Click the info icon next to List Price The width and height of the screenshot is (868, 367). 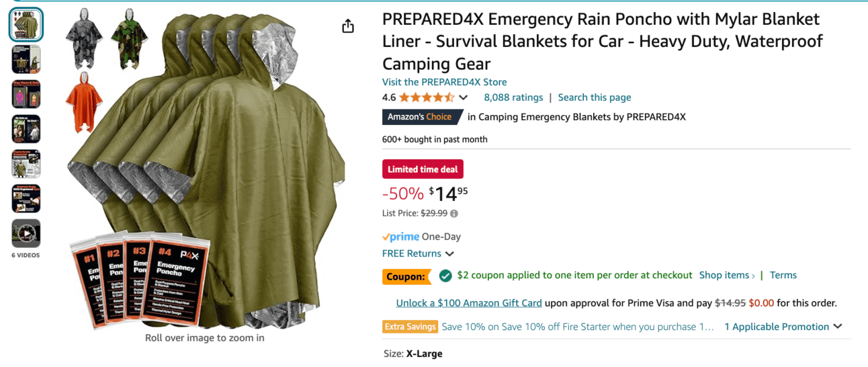coord(454,214)
